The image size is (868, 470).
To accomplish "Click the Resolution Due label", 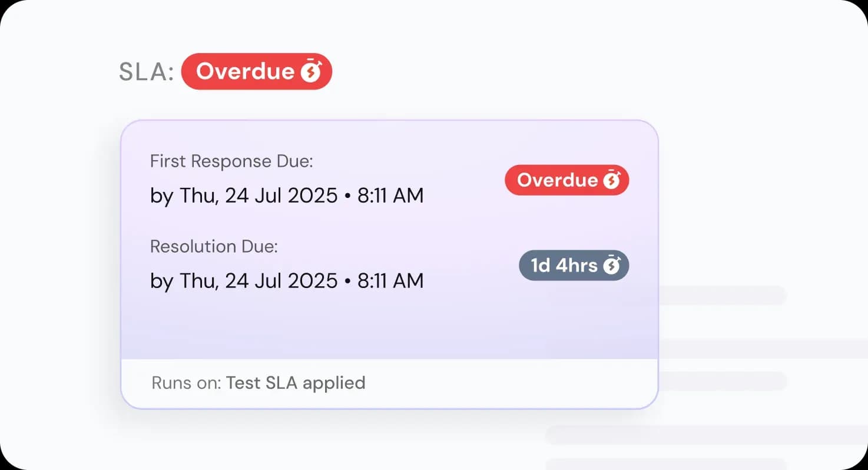I will [x=214, y=246].
